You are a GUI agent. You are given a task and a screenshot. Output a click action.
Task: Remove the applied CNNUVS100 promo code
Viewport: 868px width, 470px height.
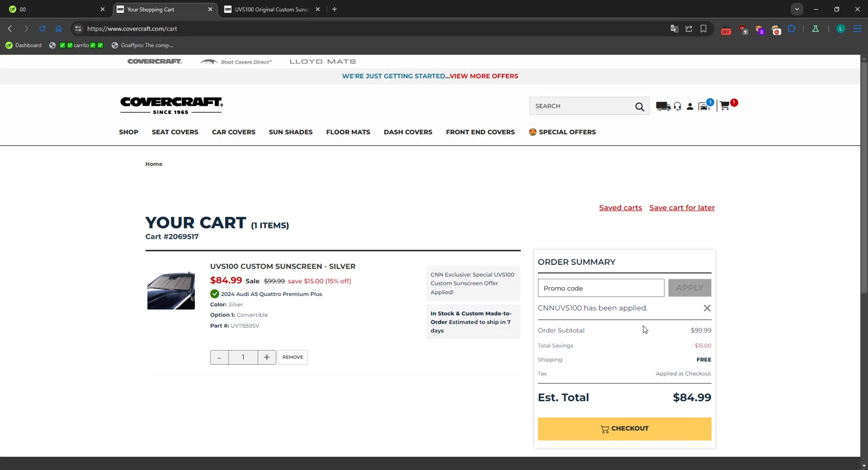click(707, 308)
